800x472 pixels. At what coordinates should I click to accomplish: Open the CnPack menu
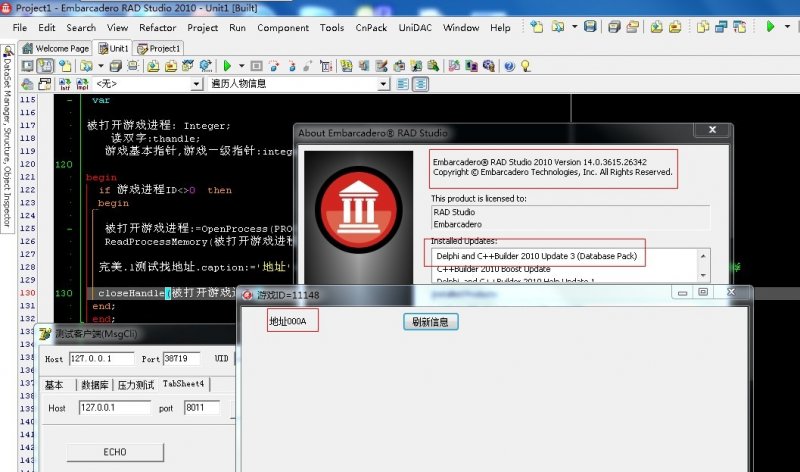coord(371,28)
